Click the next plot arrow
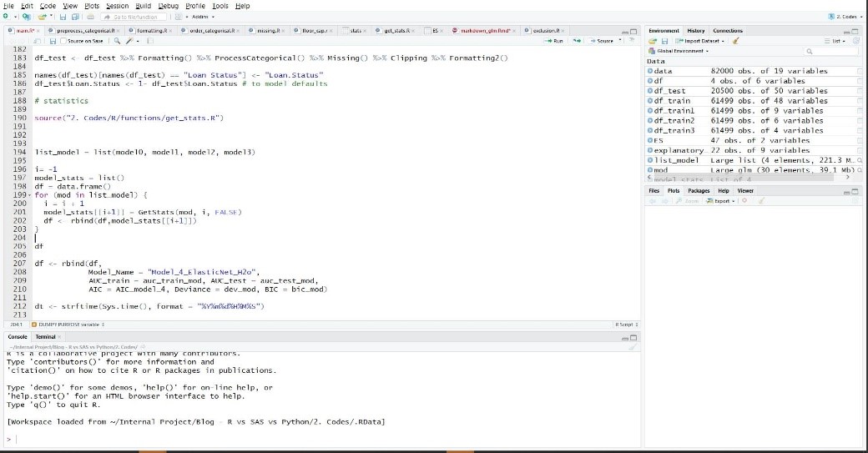868x453 pixels. (x=664, y=201)
